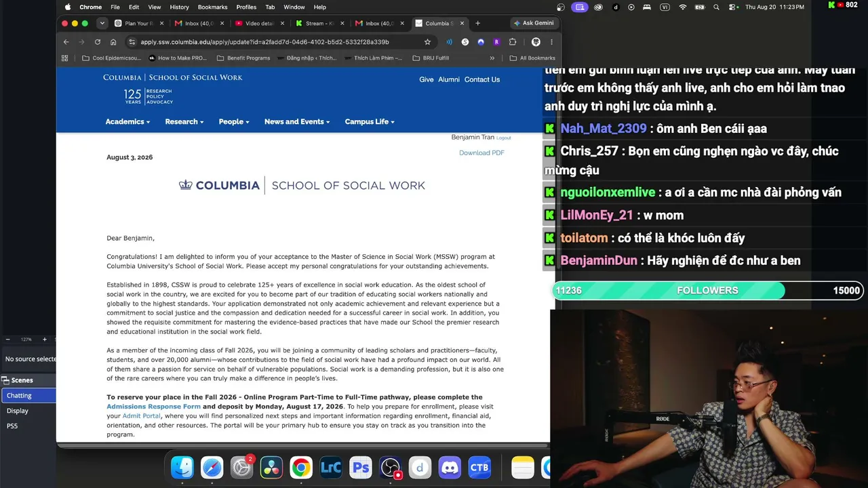
Task: Open the Chrome home page button
Action: click(113, 42)
